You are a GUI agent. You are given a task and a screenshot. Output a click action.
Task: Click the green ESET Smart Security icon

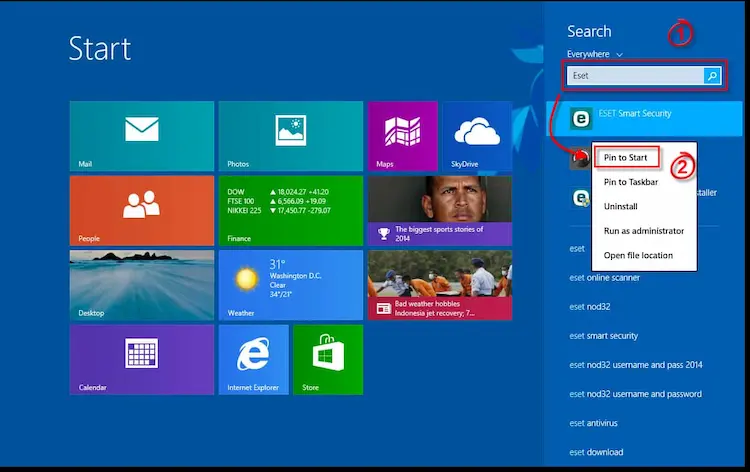581,118
